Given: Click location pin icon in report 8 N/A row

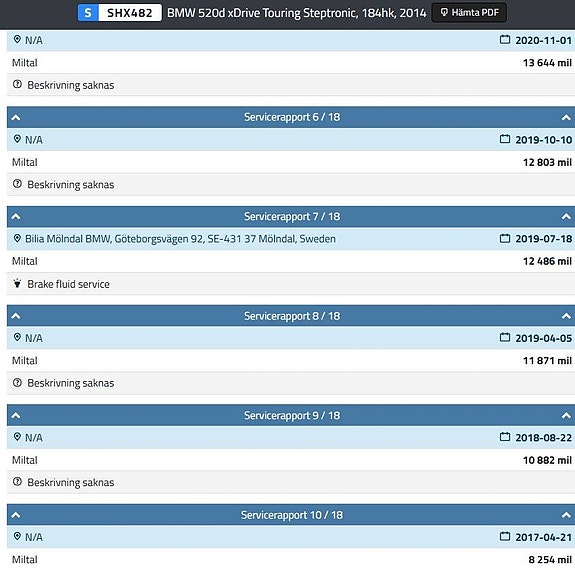Looking at the screenshot, I should (x=17, y=337).
